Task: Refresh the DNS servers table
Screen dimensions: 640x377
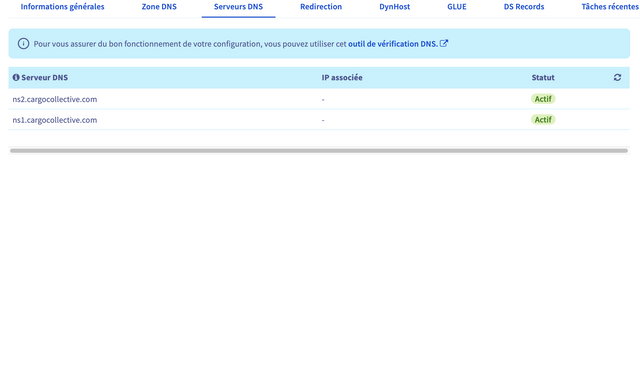Action: pos(617,78)
